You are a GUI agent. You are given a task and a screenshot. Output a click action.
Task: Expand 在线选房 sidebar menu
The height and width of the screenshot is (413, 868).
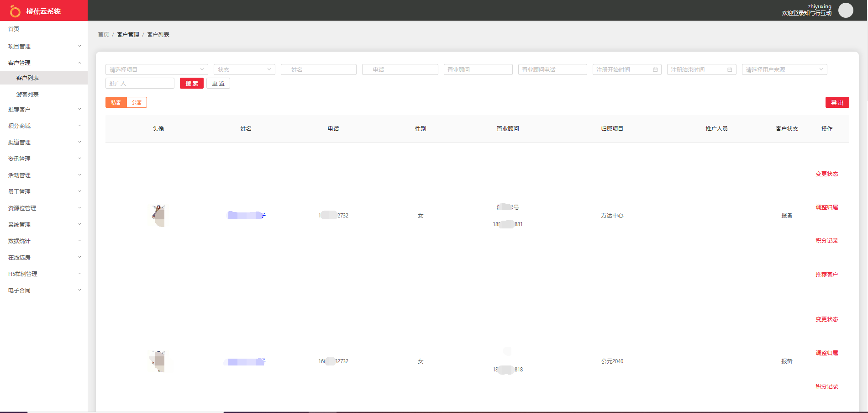[x=44, y=257]
